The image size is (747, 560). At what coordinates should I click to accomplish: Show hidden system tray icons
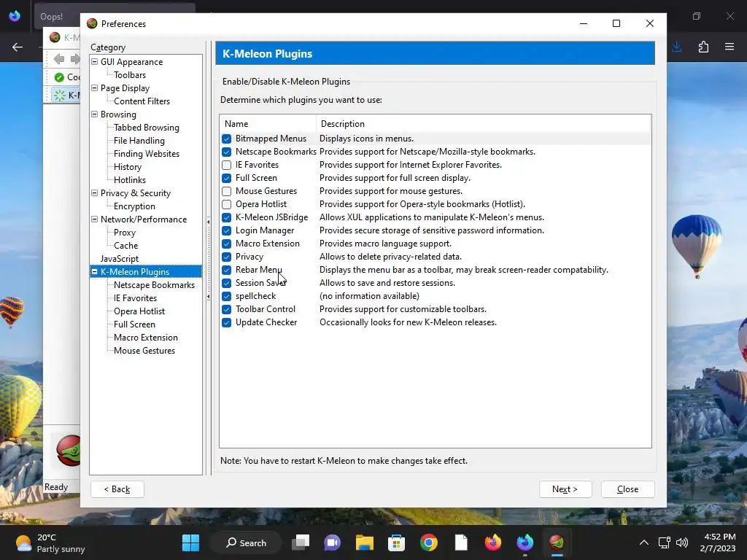click(x=643, y=542)
